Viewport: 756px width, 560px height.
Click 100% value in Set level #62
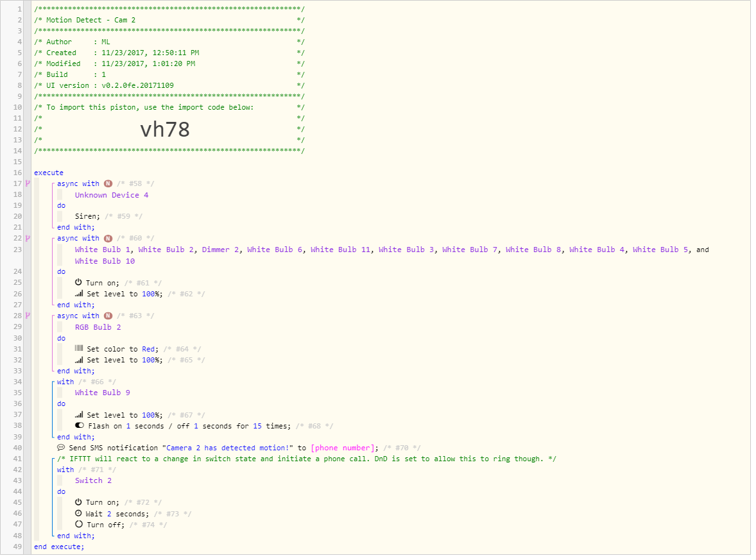pyautogui.click(x=150, y=294)
